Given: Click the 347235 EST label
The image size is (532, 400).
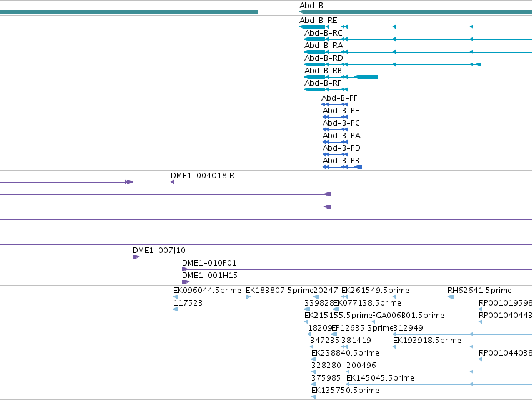Looking at the screenshot, I should coord(324,341).
